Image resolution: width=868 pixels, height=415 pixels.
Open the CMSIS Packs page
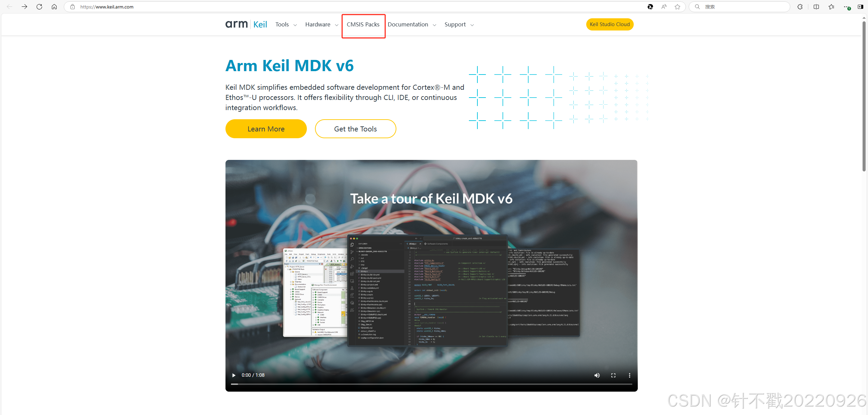pos(363,24)
